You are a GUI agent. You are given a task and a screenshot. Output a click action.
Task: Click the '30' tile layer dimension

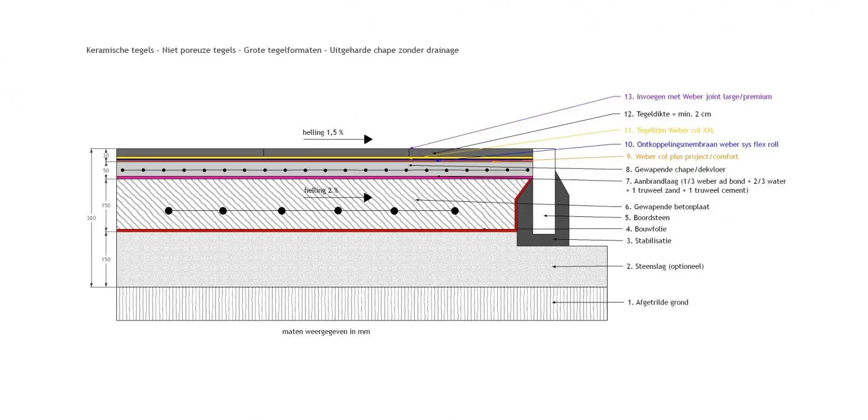coord(106,155)
